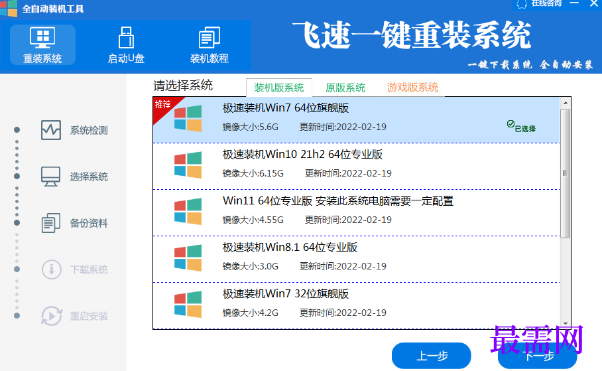The width and height of the screenshot is (602, 371).
Task: Switch to the 原版系统 tab
Action: [x=345, y=88]
